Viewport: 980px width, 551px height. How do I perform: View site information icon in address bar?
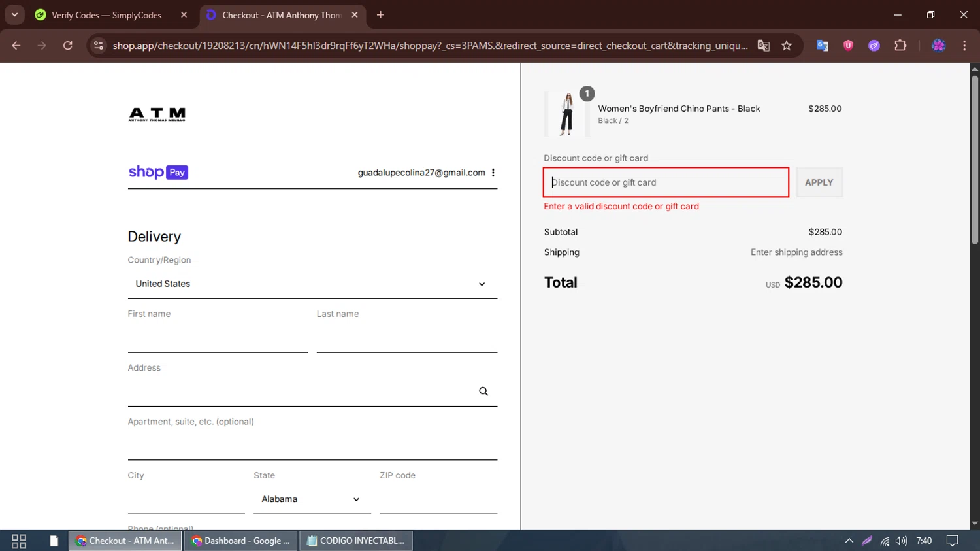(99, 45)
